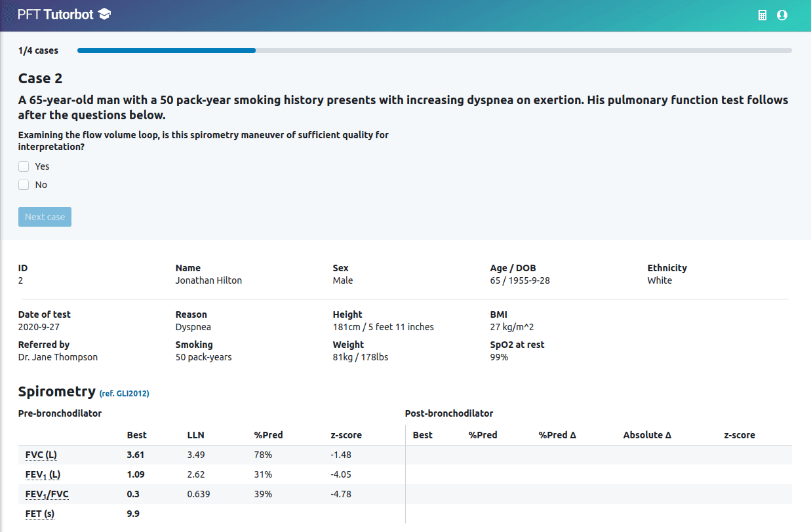Check the No checkbox

pyautogui.click(x=24, y=185)
